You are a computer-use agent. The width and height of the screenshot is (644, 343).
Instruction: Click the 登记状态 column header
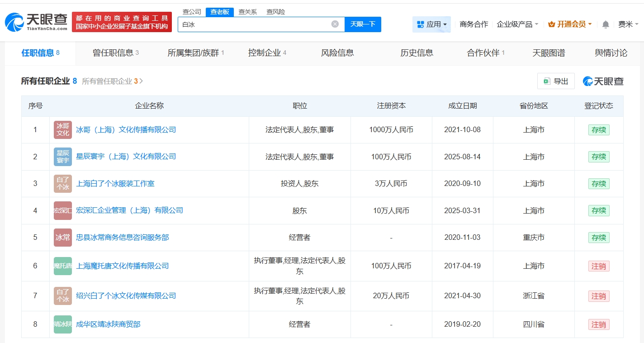pos(599,106)
